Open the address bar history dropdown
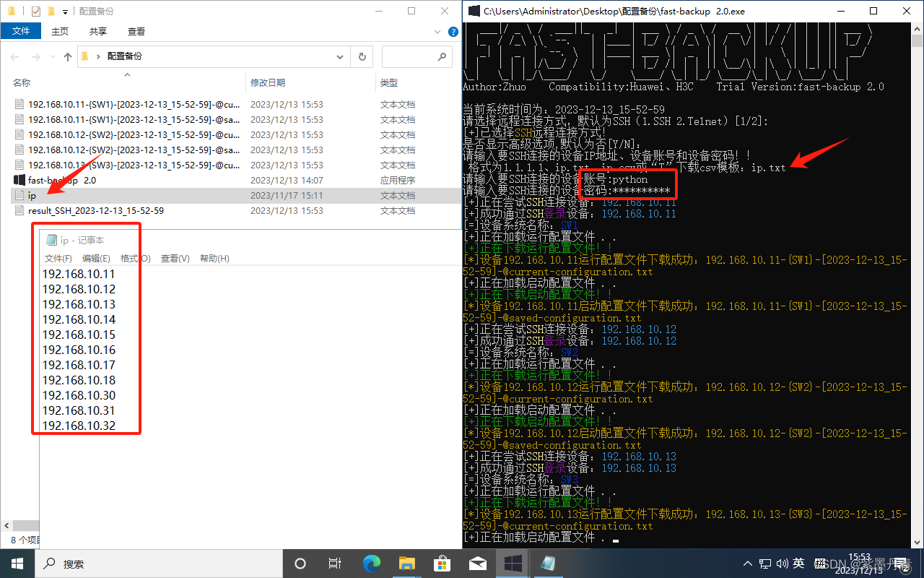Viewport: 924px width, 578px height. click(x=340, y=56)
